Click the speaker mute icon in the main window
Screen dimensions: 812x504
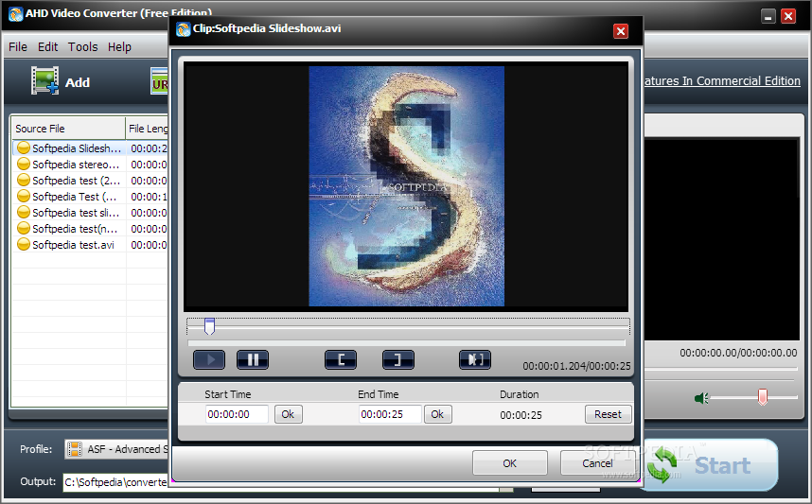(x=701, y=398)
